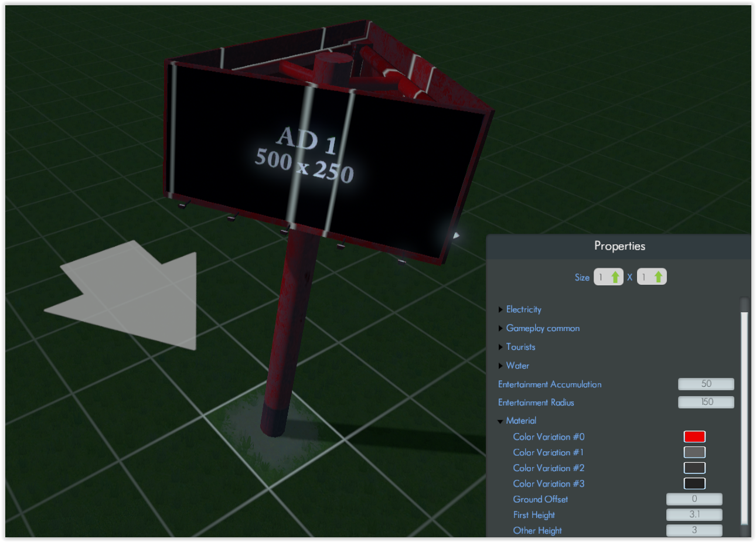This screenshot has height=542, width=756.
Task: Click the red billboard support pole
Action: click(x=291, y=331)
